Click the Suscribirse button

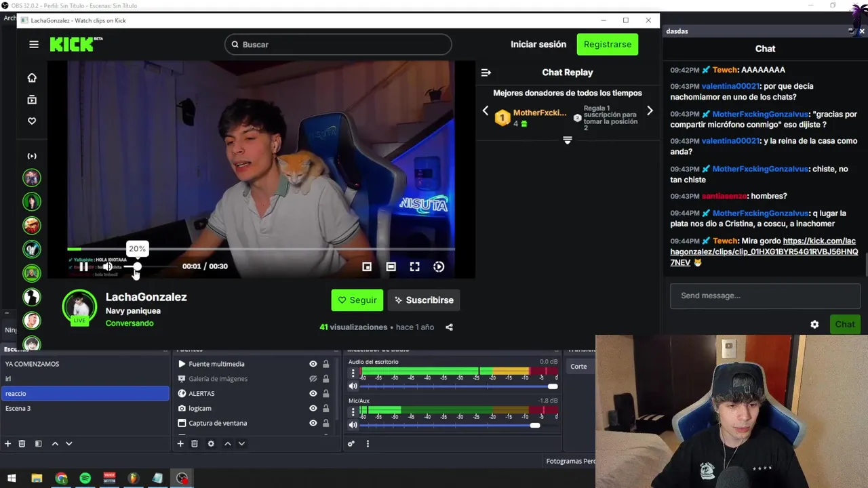click(x=425, y=300)
